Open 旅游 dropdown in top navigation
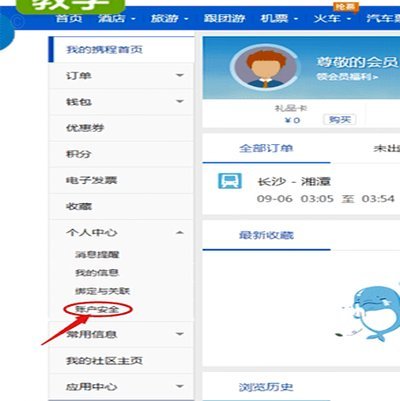400x401 pixels. coord(170,18)
